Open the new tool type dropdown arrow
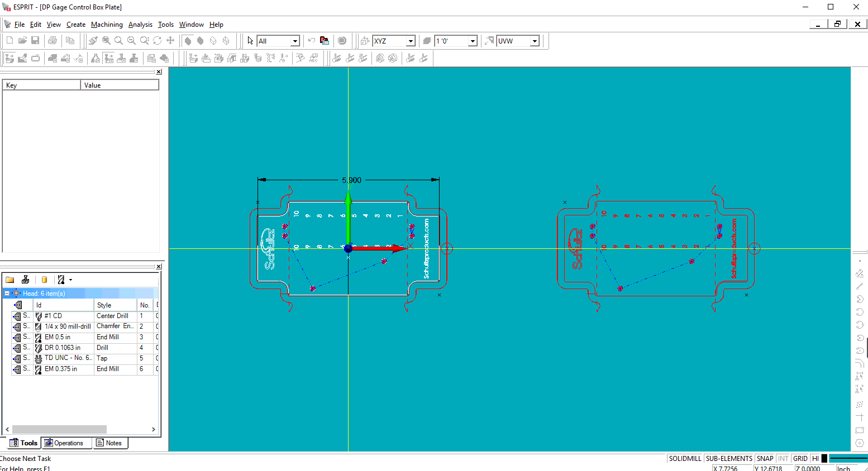The width and height of the screenshot is (868, 471). click(x=70, y=280)
